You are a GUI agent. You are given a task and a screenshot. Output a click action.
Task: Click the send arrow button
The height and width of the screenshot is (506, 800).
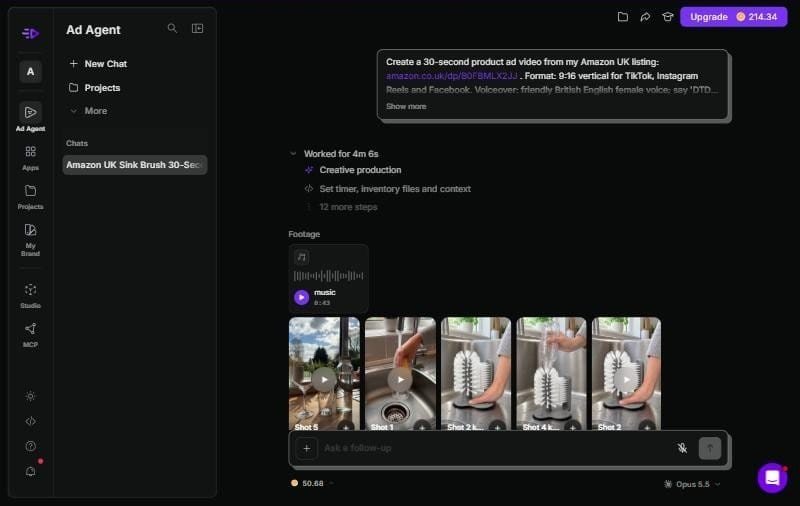click(710, 448)
